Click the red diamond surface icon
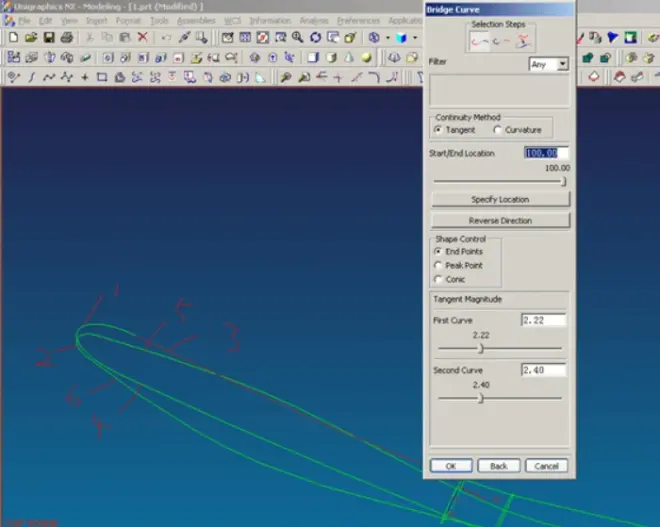Screen dimensions: 660x527 pos(593,77)
